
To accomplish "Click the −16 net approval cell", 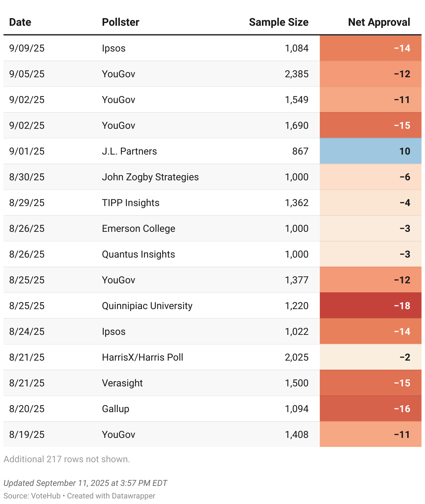I will [370, 409].
